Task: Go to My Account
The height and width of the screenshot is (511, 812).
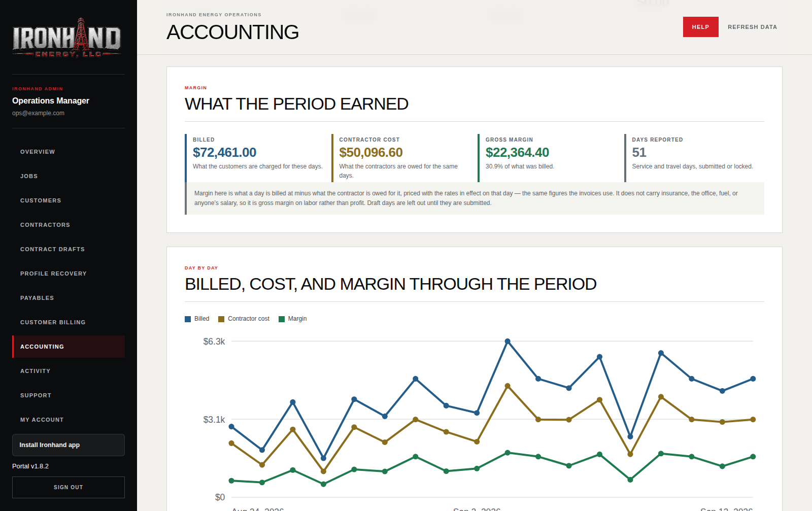Action: (x=69, y=420)
